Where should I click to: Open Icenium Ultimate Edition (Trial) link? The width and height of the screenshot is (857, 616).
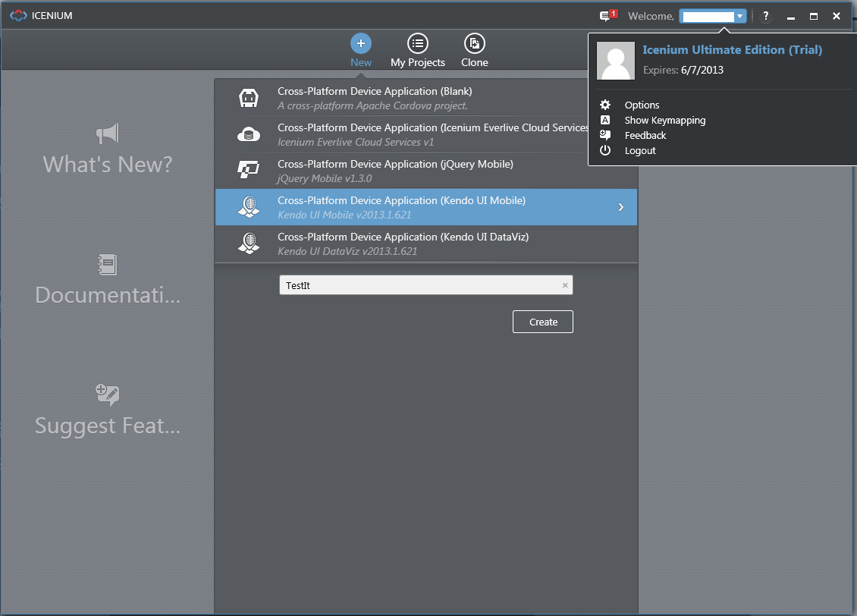point(732,50)
